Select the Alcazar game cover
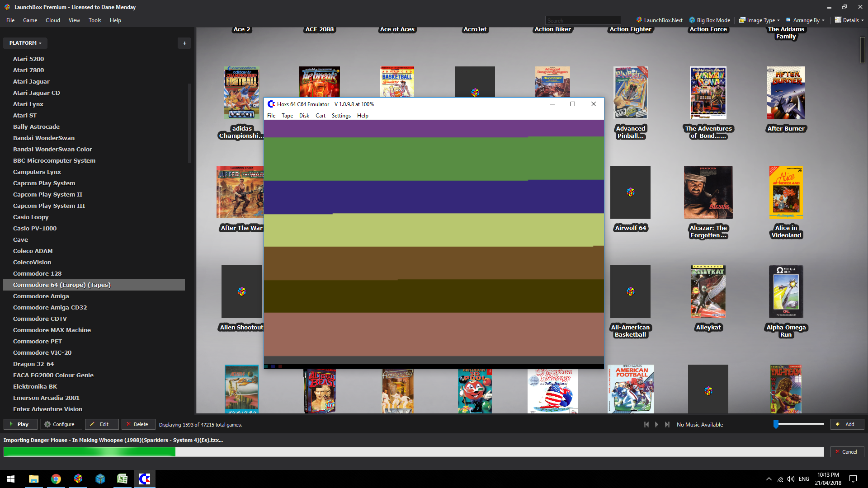This screenshot has height=488, width=868. coord(708,192)
